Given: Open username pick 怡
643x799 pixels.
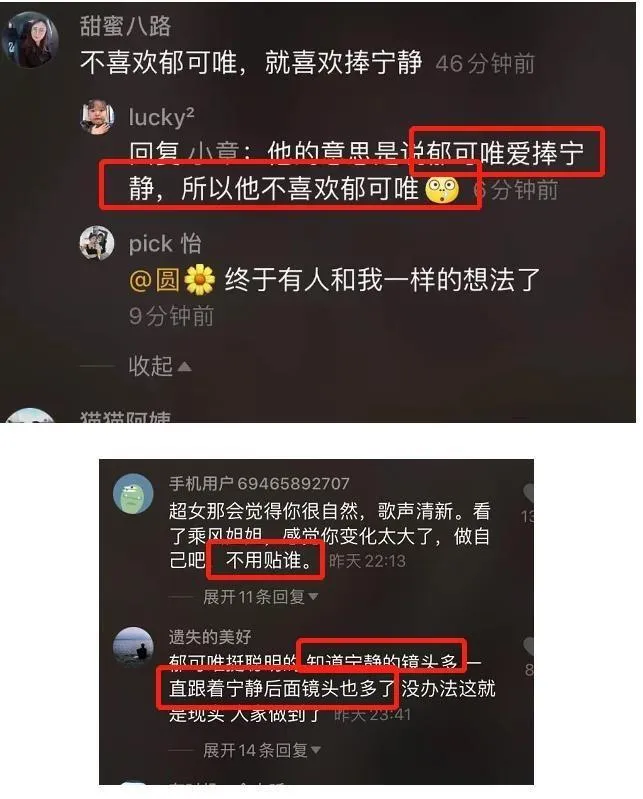Looking at the screenshot, I should tap(165, 244).
